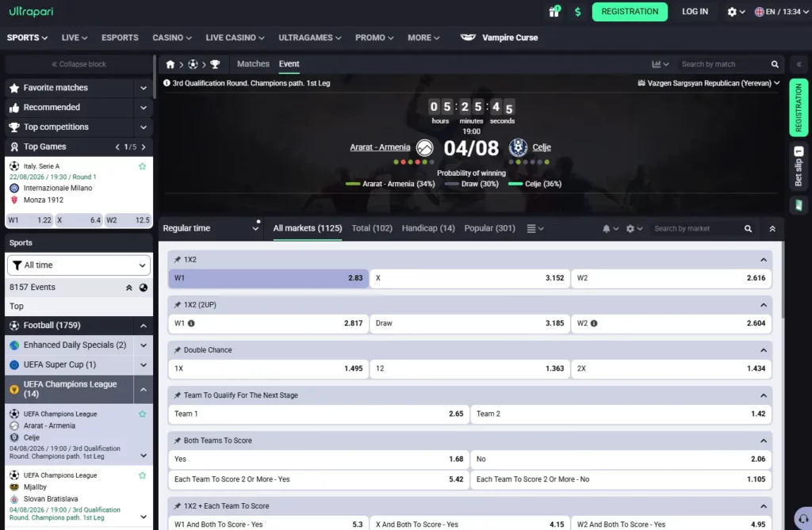
Task: Favorite the Ararat - Armenia vs Celje star
Action: 143,414
